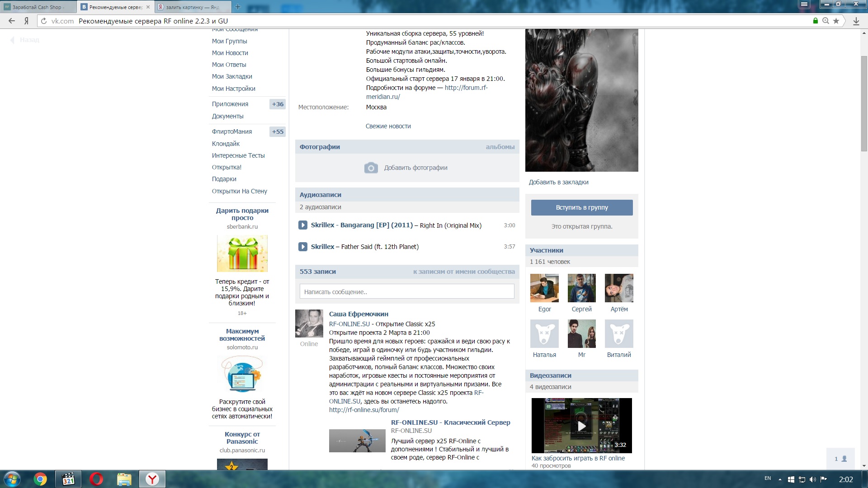Image resolution: width=868 pixels, height=488 pixels.
Task: Open 'Видеозаписи' section header
Action: tap(550, 375)
